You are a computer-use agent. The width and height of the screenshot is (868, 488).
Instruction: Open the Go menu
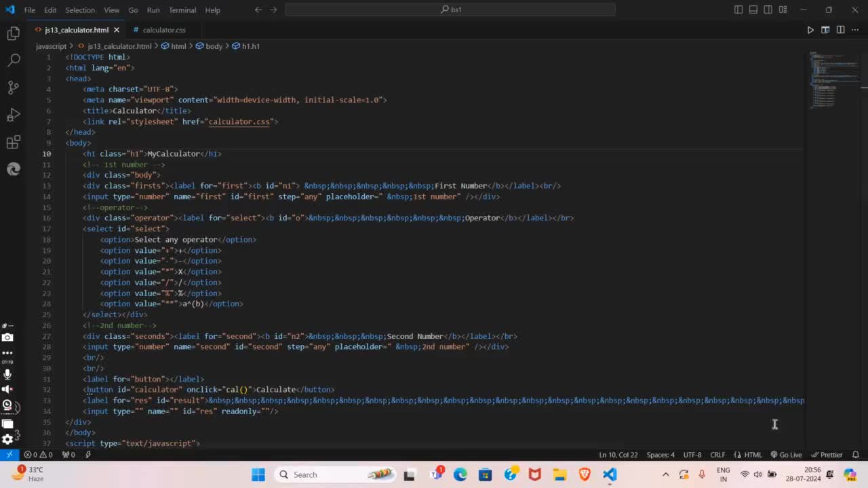133,10
